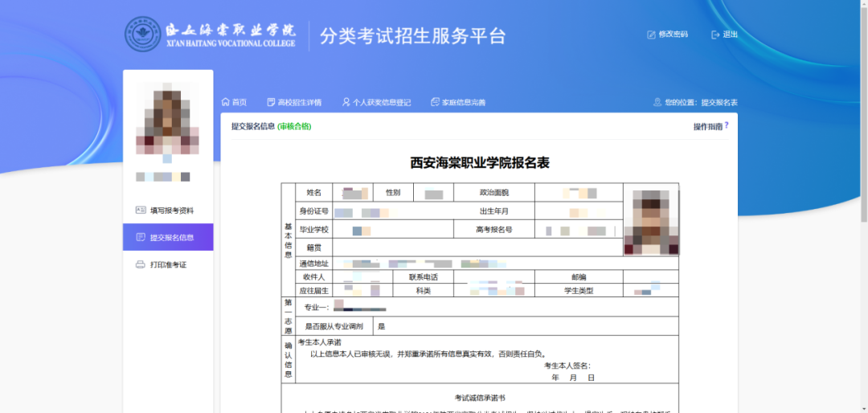The width and height of the screenshot is (868, 413).
Task: Click the 您的位置：提交报名表 breadcrumb
Action: click(x=701, y=102)
